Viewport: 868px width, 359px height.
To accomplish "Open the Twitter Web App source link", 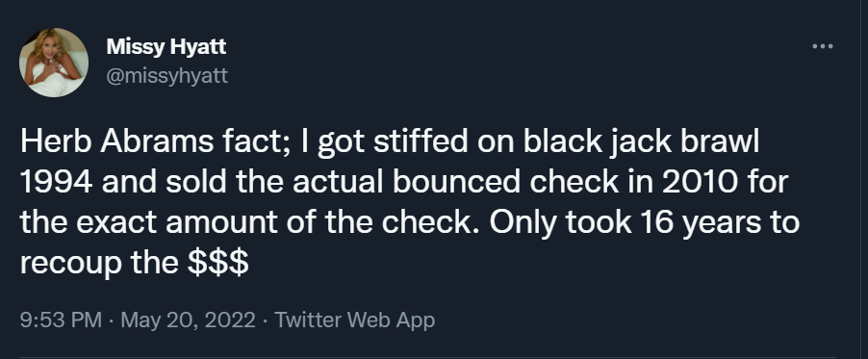I will point(355,320).
